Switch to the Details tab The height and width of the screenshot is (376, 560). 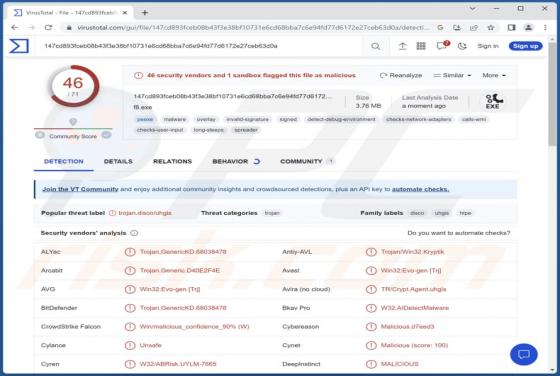[118, 161]
